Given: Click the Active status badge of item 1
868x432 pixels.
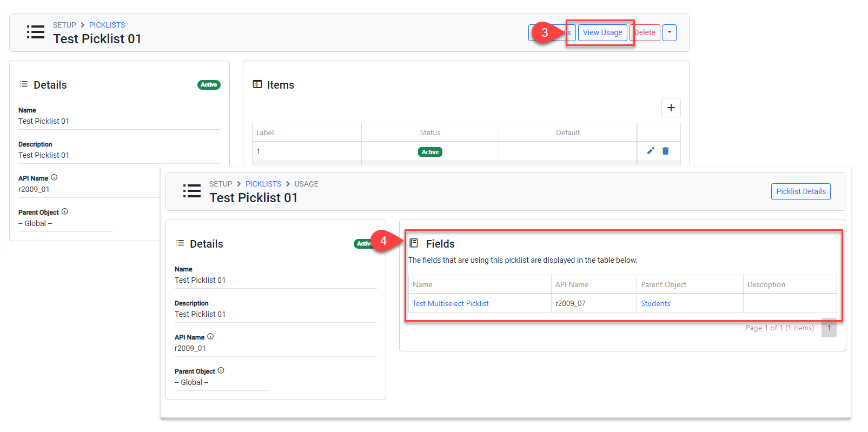Looking at the screenshot, I should pos(430,152).
